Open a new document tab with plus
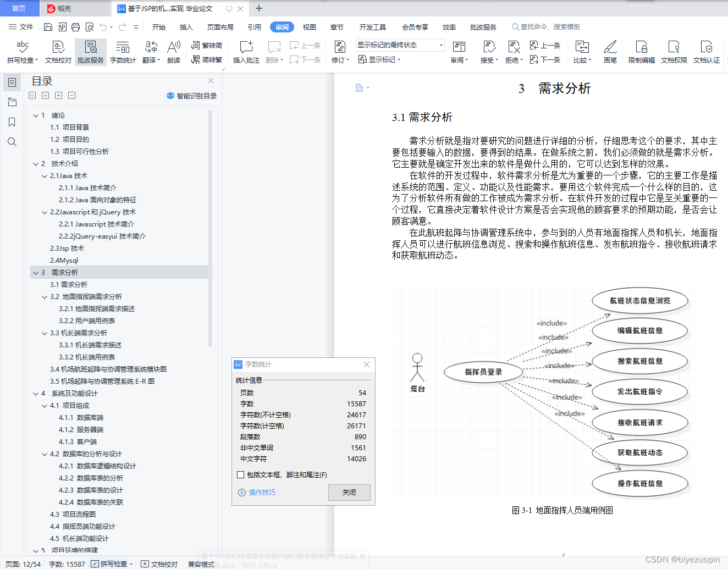This screenshot has width=728, height=569. pyautogui.click(x=259, y=8)
